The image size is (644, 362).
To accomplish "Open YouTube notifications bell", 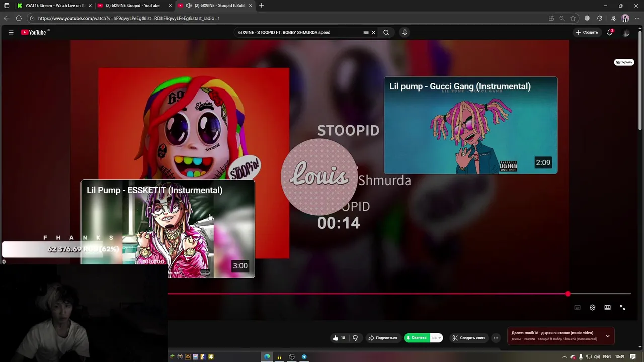I will (610, 32).
